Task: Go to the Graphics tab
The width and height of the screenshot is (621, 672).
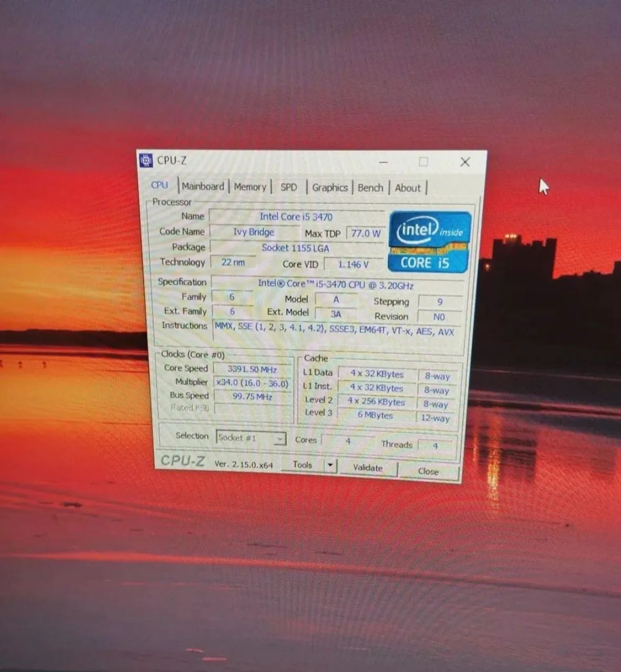Action: 329,187
